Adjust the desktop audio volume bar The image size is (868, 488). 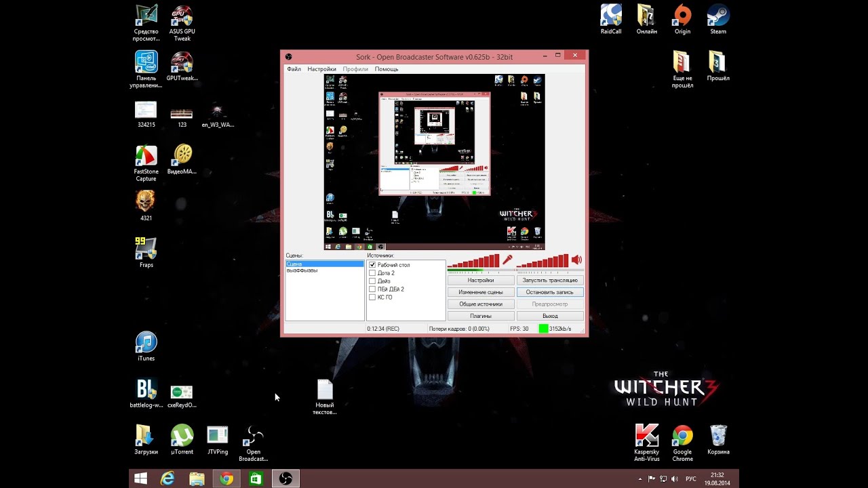point(542,261)
